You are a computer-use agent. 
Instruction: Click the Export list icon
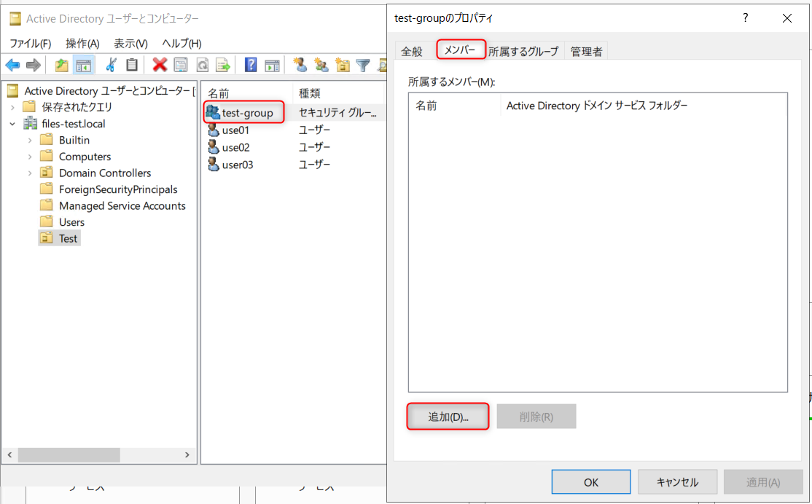(222, 65)
